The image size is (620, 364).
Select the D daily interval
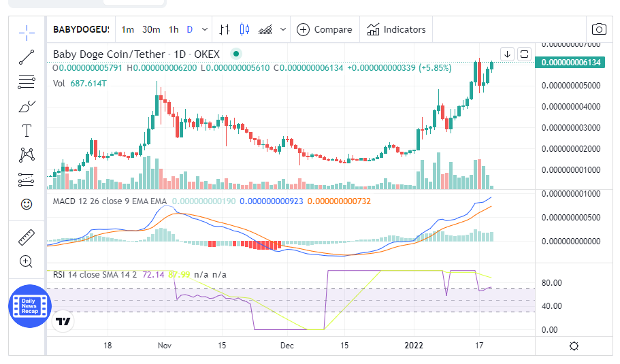[x=190, y=30]
